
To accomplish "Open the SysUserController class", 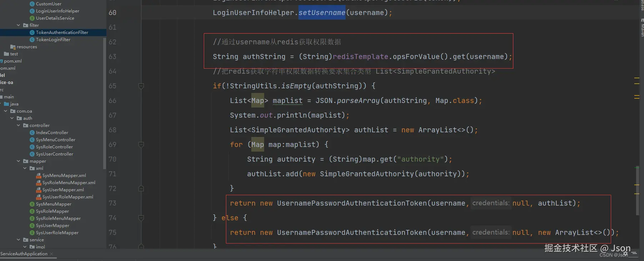I will coord(54,154).
